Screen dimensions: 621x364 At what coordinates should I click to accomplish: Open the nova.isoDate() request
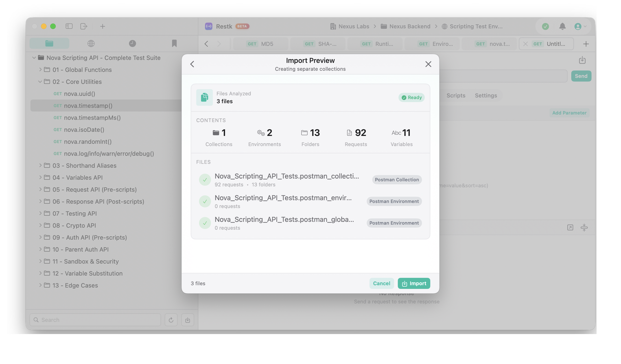click(84, 130)
